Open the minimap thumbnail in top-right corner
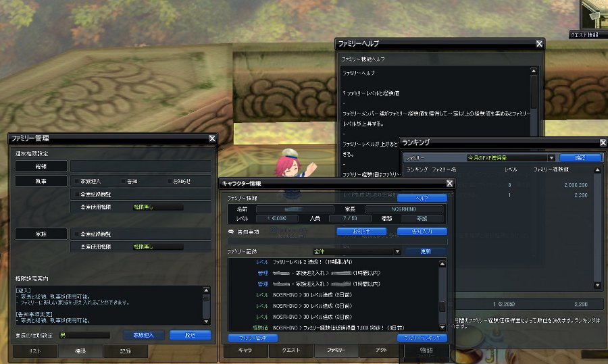Screen dimensions: 608x364 point(594,14)
